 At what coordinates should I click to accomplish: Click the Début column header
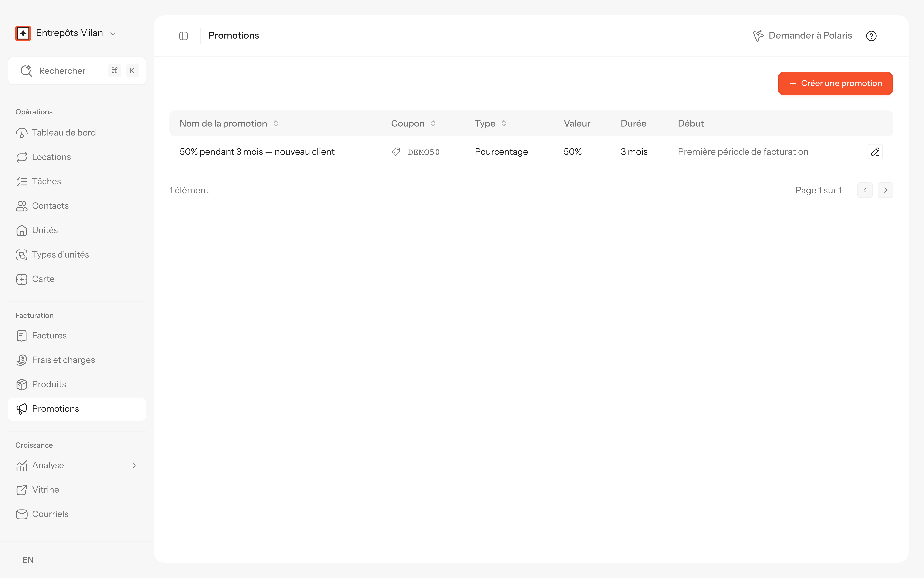click(691, 123)
